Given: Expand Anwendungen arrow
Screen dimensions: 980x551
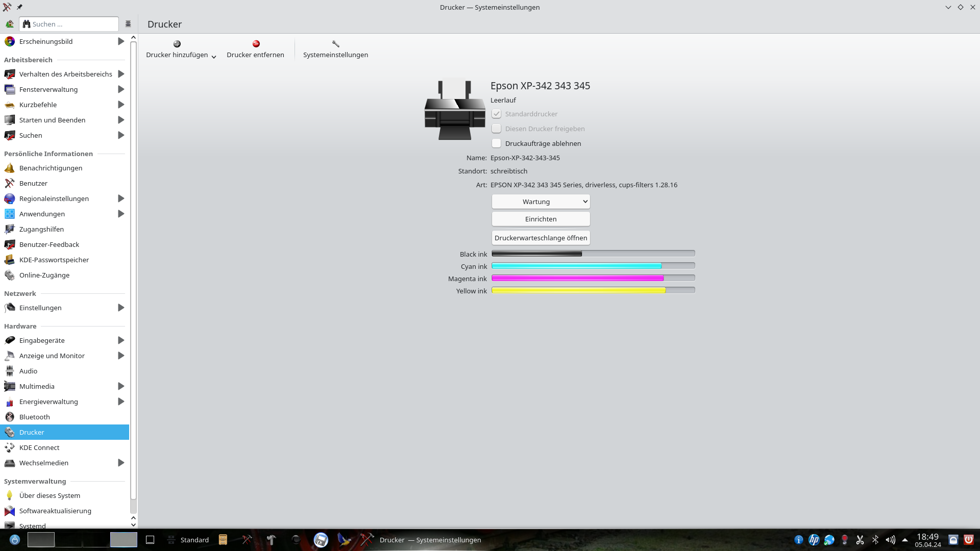Looking at the screenshot, I should pos(121,214).
